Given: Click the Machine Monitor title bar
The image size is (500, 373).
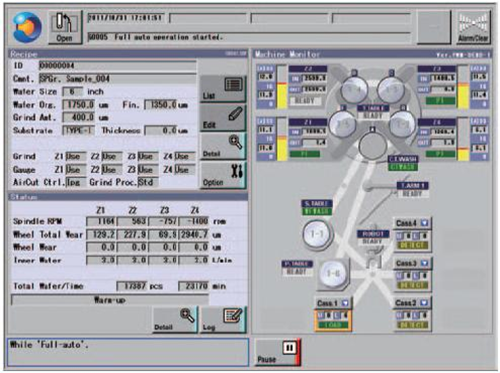Looking at the screenshot, I should pos(372,54).
